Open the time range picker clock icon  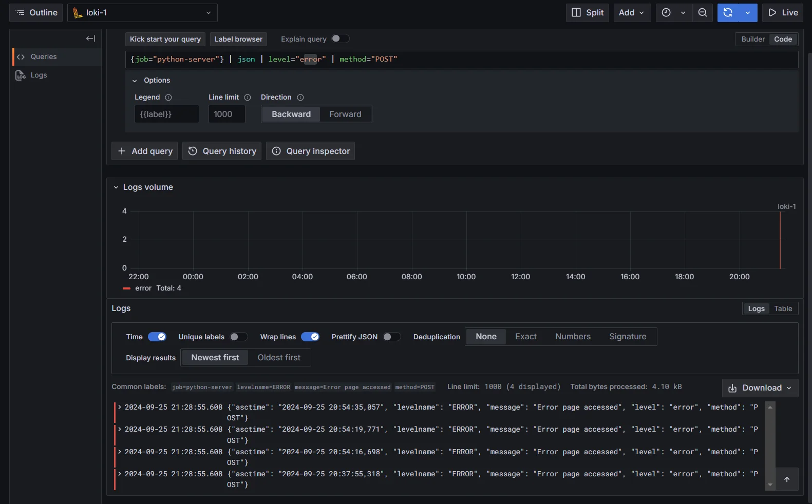(x=666, y=13)
